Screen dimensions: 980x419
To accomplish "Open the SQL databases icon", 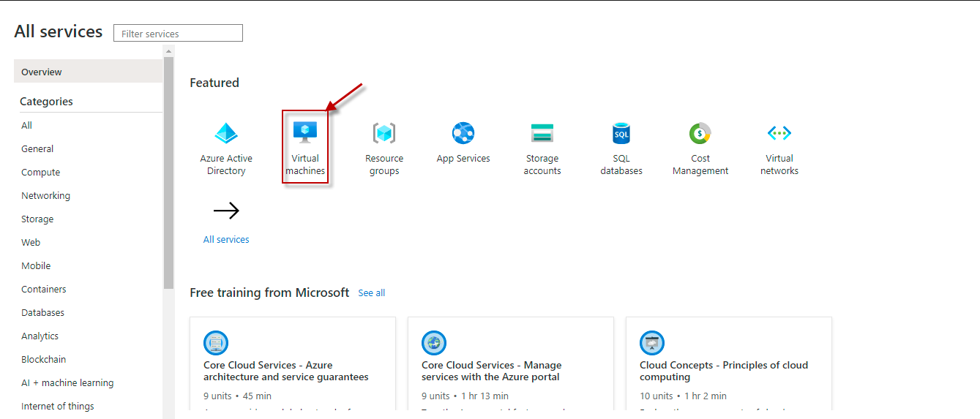I will tap(621, 133).
